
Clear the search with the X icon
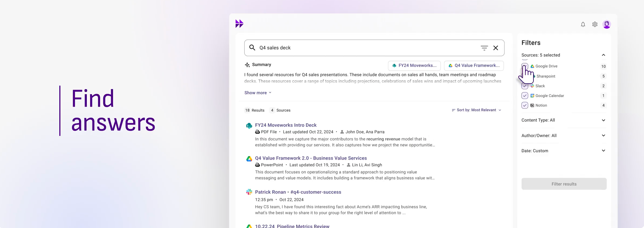coord(496,48)
